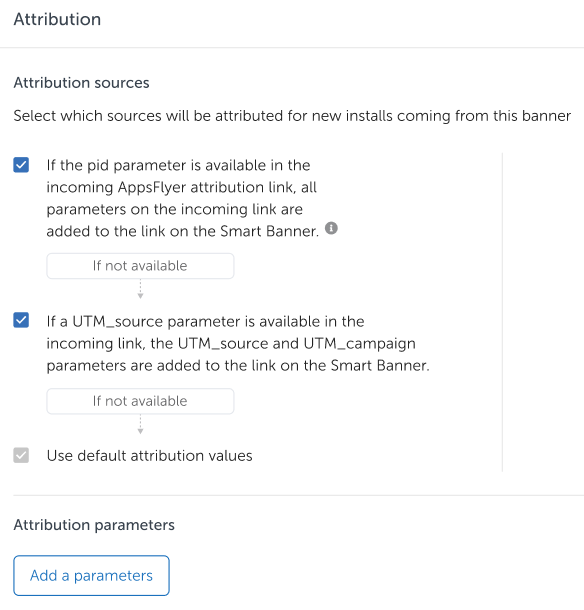Click the dashed arrow above default attribution values
The width and height of the screenshot is (584, 610).
point(140,424)
